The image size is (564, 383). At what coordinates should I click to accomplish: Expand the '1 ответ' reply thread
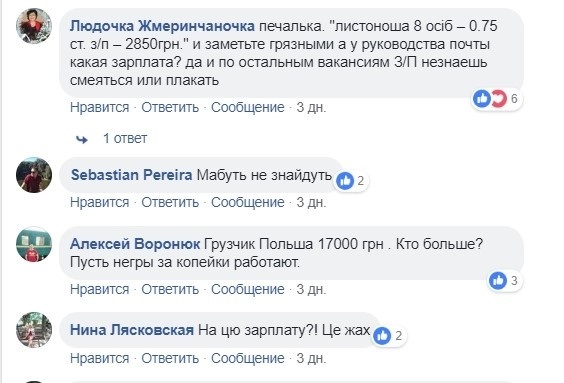125,139
